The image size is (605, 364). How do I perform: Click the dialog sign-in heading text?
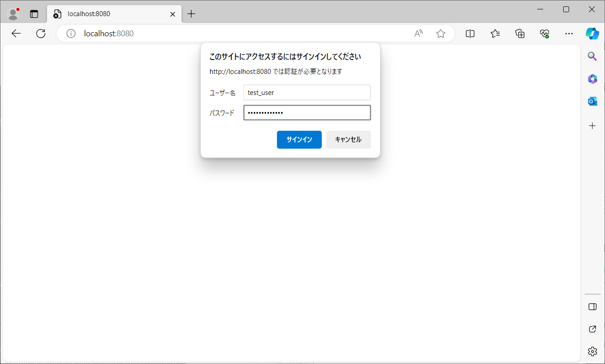(x=285, y=57)
